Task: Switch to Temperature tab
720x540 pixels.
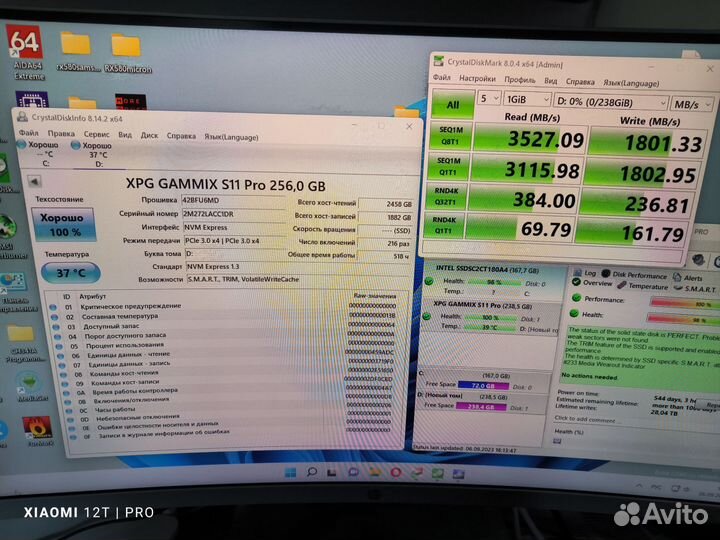Action: tap(642, 286)
